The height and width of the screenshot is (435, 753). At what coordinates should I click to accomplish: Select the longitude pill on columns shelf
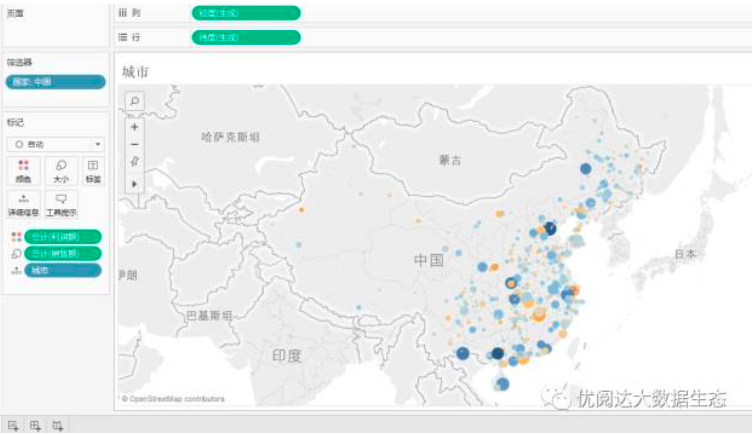(246, 13)
